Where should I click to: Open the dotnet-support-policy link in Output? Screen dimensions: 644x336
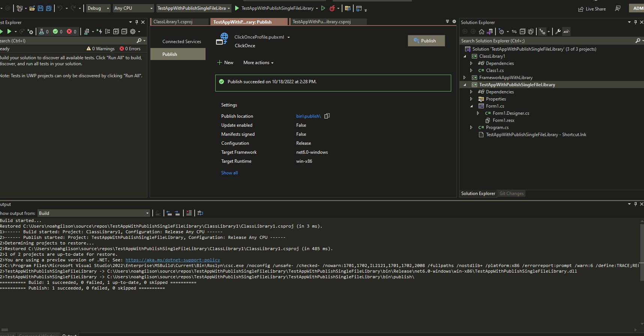[x=173, y=260]
